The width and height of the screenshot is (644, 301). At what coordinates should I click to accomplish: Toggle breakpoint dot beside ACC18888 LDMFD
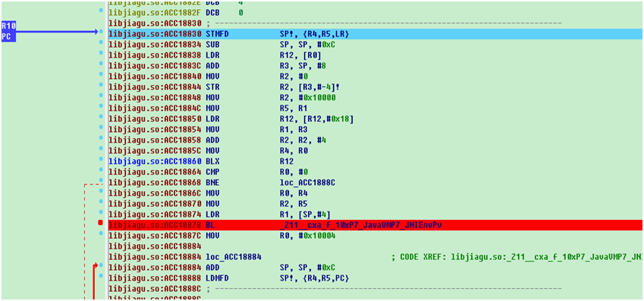[x=101, y=277]
